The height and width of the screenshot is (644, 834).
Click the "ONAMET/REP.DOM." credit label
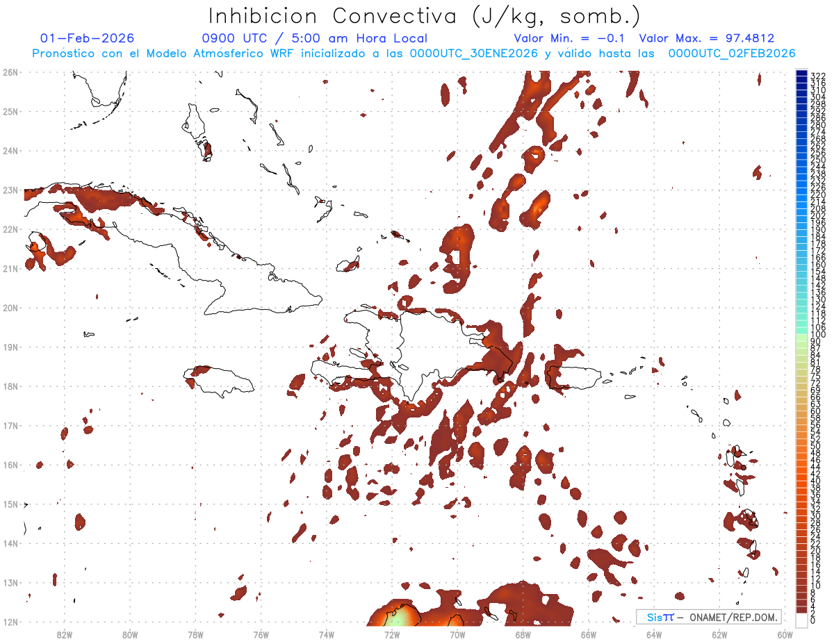tap(734, 617)
